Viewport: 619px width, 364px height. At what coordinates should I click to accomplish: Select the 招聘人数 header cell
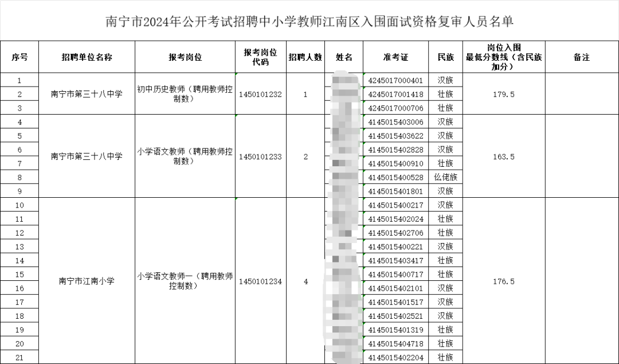click(x=305, y=57)
